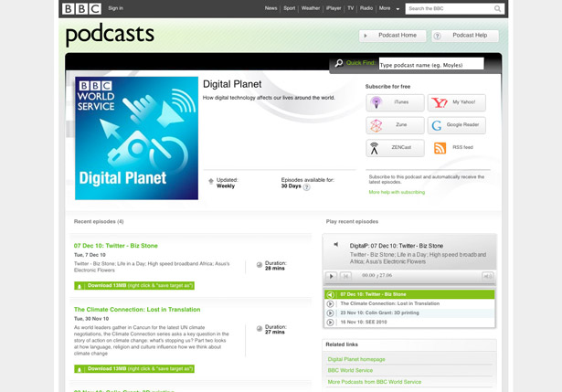Open iPlayer in top navigation
The width and height of the screenshot is (562, 392).
(334, 8)
